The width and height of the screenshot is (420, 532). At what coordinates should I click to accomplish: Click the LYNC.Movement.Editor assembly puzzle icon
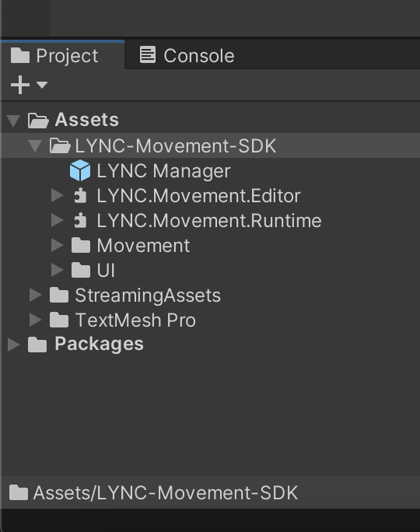80,196
